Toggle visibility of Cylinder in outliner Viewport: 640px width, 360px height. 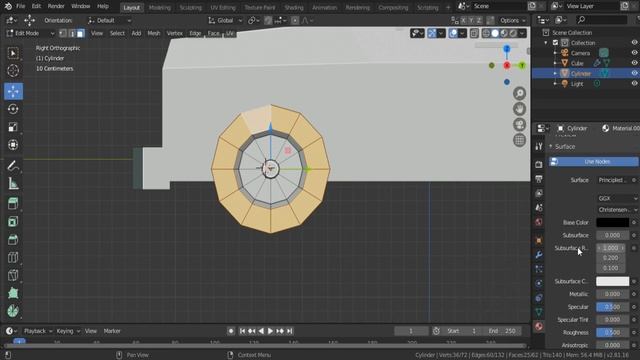634,73
